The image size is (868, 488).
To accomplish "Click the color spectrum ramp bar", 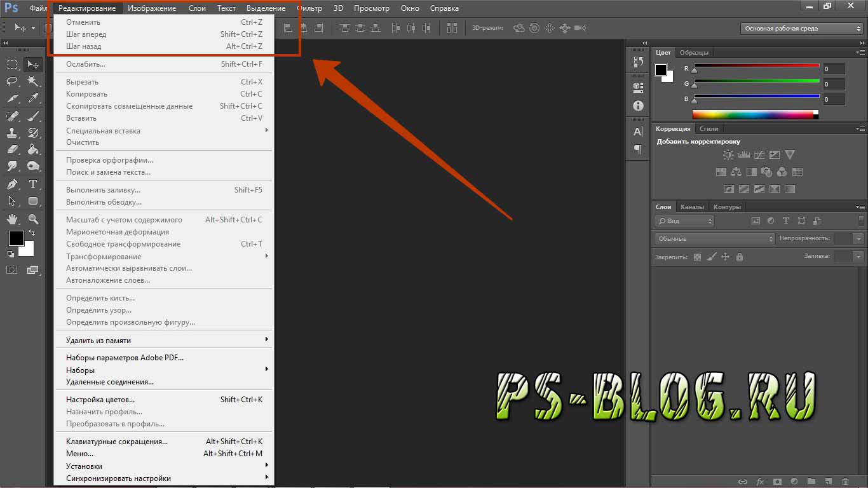I will coord(755,115).
